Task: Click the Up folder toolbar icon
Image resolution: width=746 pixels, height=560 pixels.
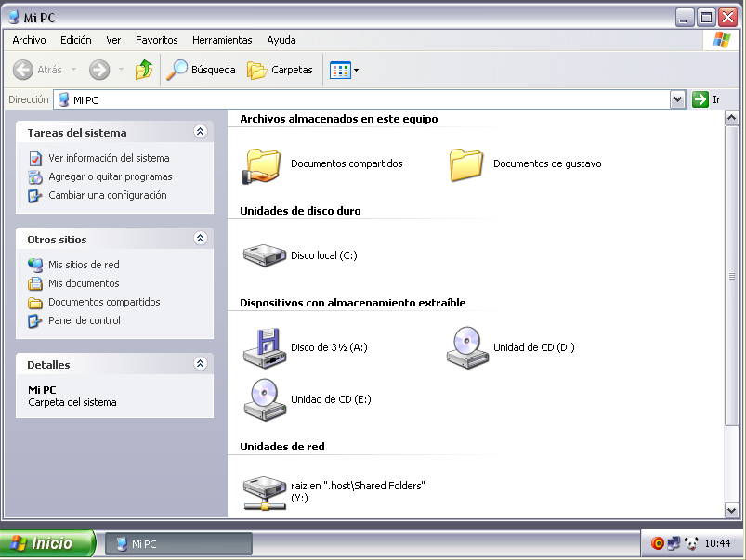Action: point(143,70)
